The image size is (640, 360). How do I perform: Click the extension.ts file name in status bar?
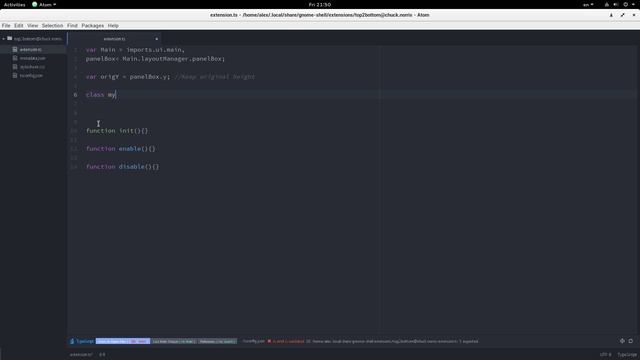point(81,354)
